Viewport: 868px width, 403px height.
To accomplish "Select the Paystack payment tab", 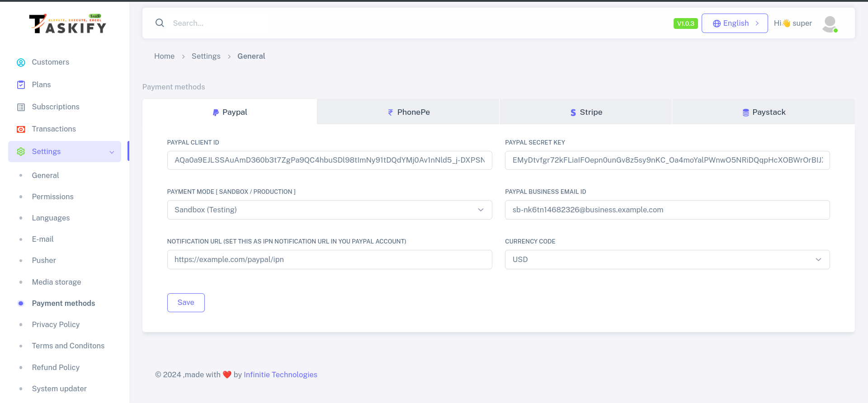I will [x=764, y=112].
